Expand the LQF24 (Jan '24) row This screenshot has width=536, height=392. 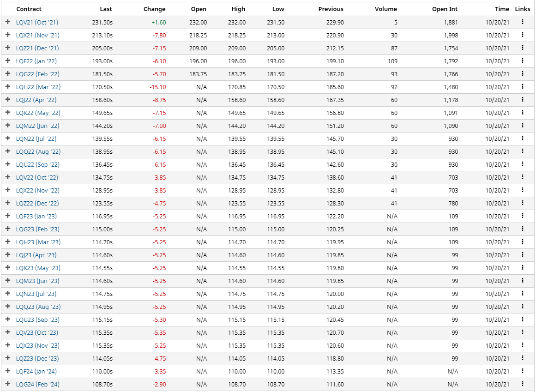8,371
